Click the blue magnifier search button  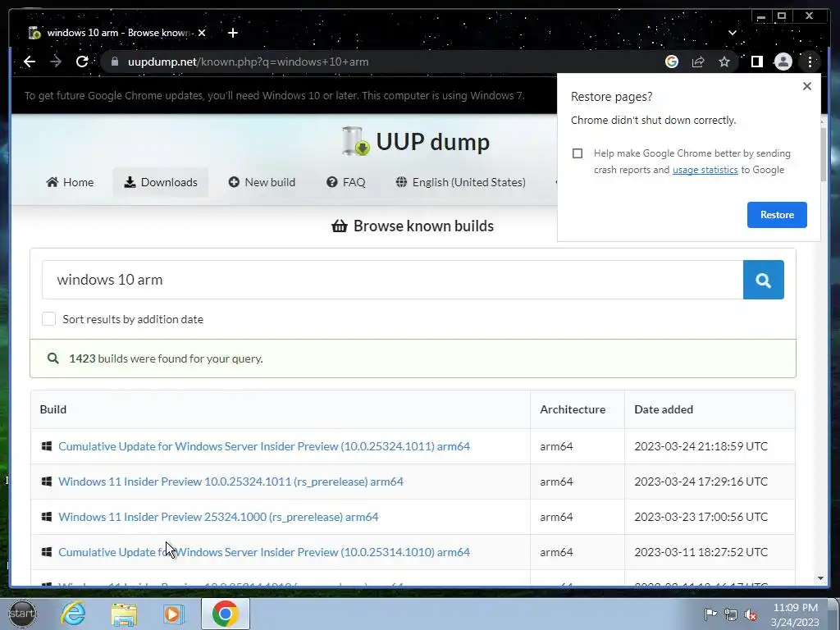point(764,280)
